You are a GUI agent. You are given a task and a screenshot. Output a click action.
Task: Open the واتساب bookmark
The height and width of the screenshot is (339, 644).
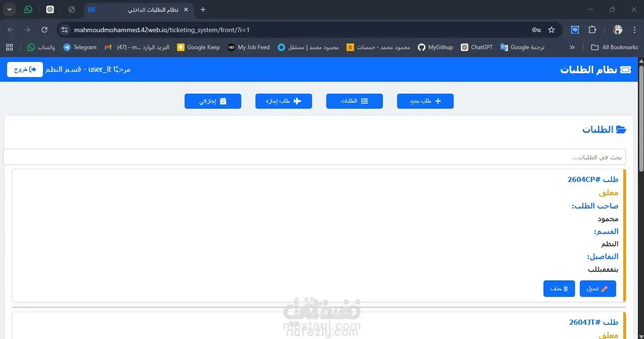pyautogui.click(x=41, y=47)
